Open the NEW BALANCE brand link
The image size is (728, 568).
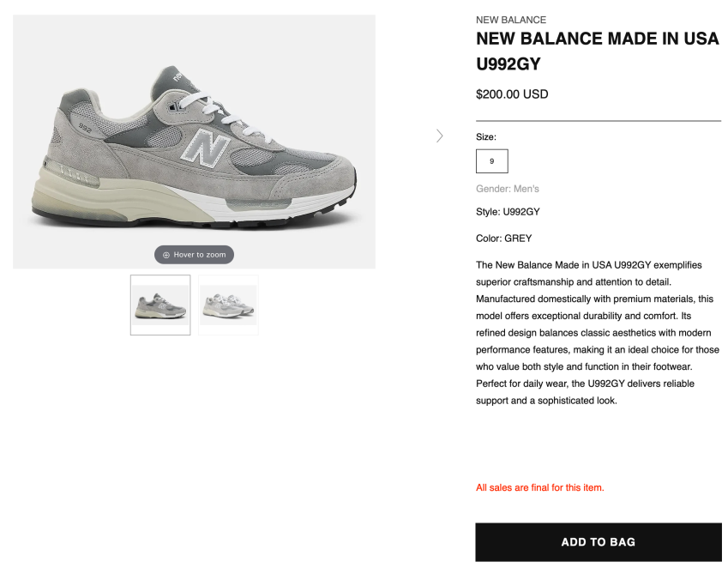[x=511, y=20]
